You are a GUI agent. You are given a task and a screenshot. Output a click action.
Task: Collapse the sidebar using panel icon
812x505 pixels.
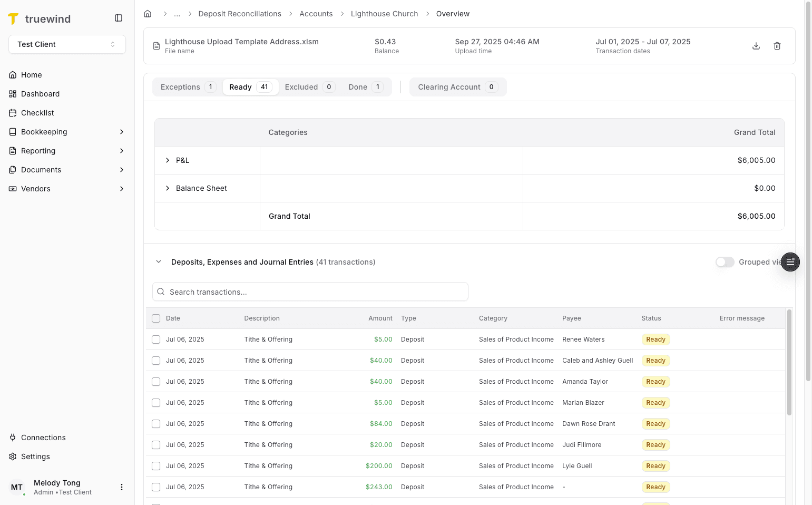click(118, 17)
